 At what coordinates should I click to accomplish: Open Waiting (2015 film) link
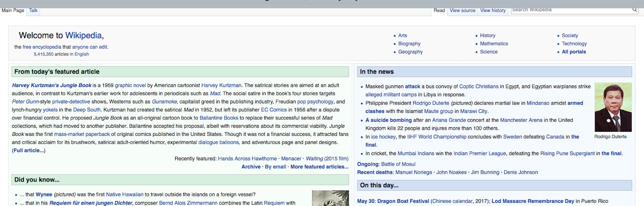tap(327, 159)
